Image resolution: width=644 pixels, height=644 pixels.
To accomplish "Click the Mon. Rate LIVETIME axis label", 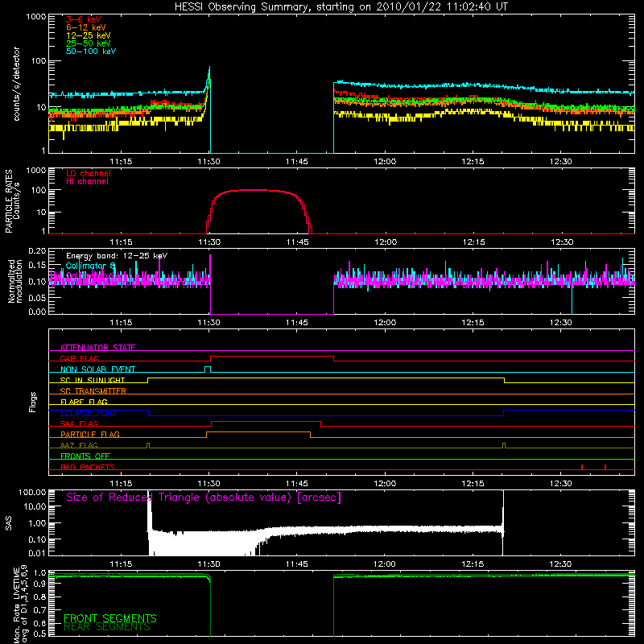I will pos(21,605).
